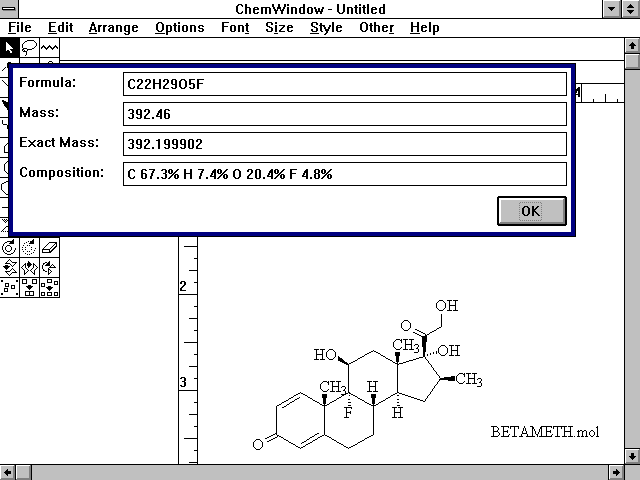Click the bottom-right icon in the tool palette

49,288
